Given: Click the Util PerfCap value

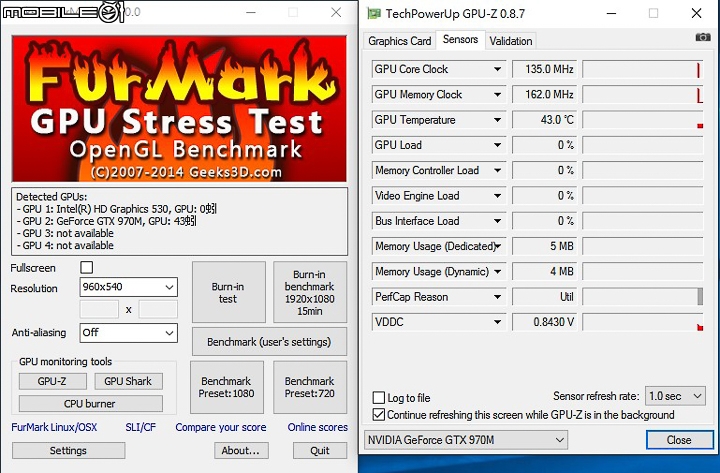Looking at the screenshot, I should click(544, 297).
